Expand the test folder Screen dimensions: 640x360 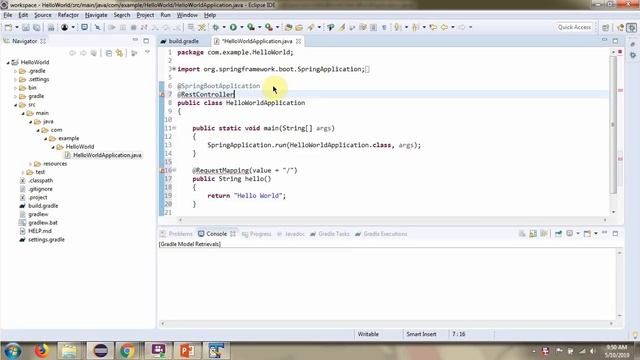point(23,172)
